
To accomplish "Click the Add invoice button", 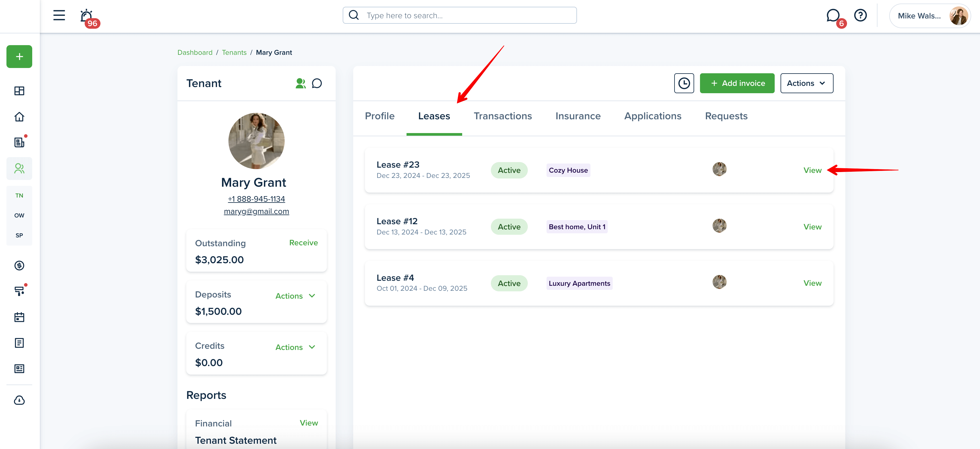I will [x=737, y=83].
